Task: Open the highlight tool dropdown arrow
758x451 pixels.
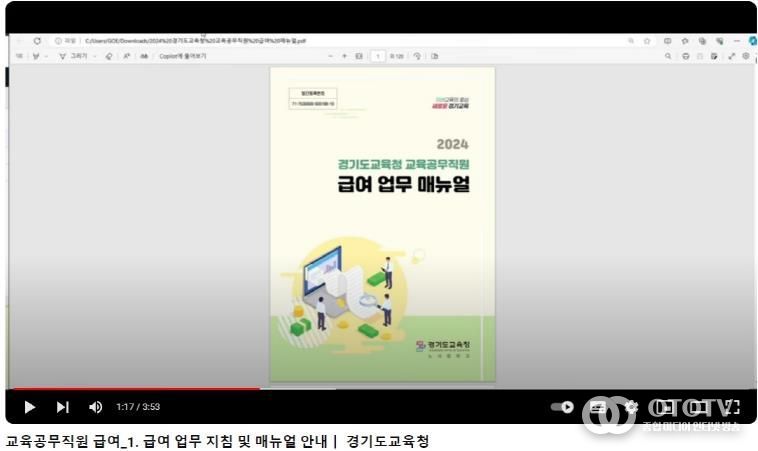Action: 46,57
